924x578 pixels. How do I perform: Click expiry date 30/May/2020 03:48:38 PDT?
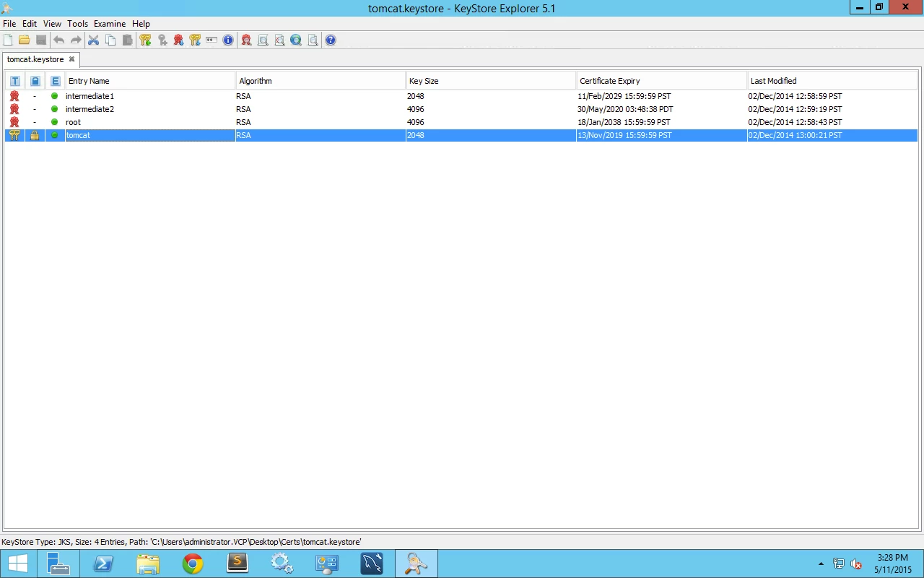[x=625, y=109]
